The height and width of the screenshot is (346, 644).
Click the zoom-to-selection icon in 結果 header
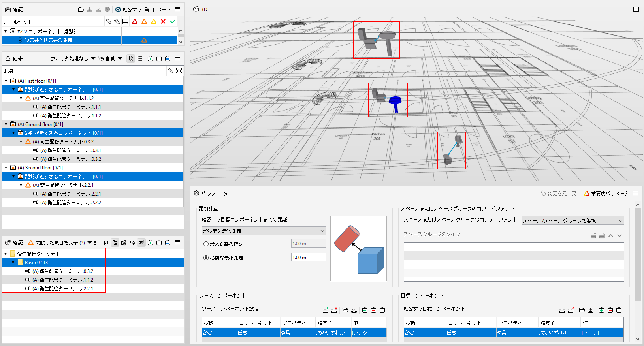point(179,71)
